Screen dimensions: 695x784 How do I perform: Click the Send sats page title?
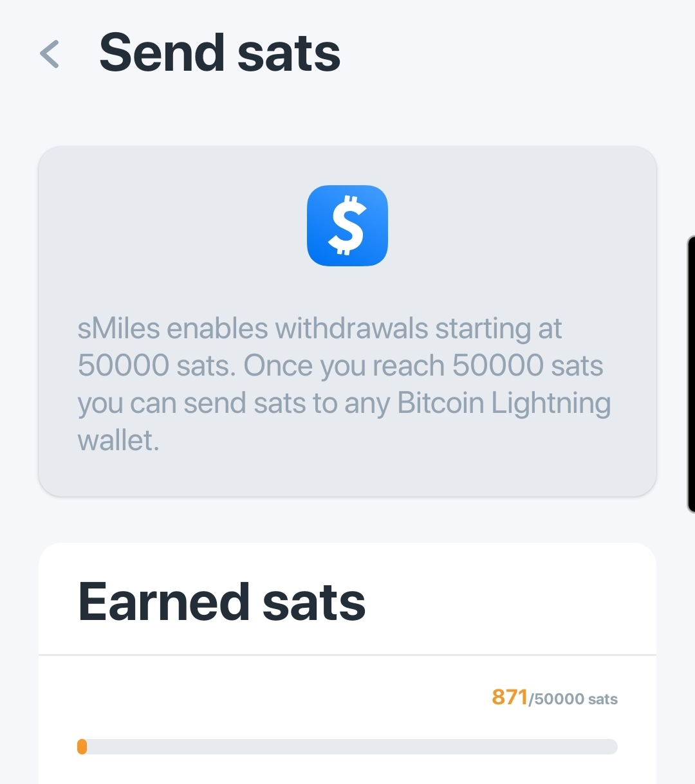[x=219, y=53]
